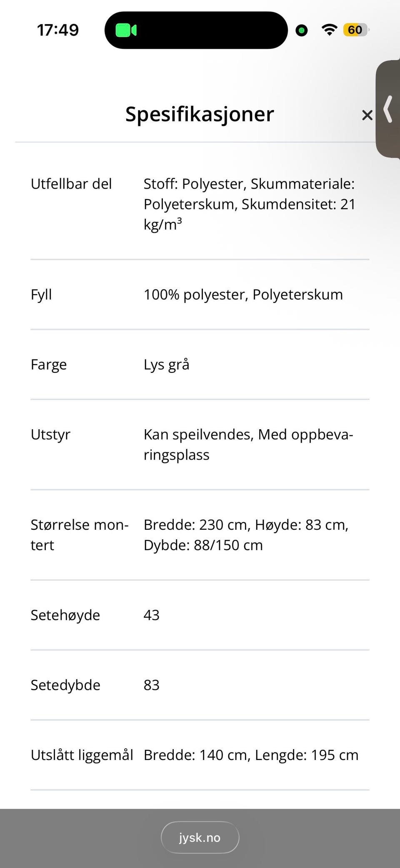Screen dimensions: 400x868
Task: Tap the Wi-Fi status icon
Action: pyautogui.click(x=329, y=30)
